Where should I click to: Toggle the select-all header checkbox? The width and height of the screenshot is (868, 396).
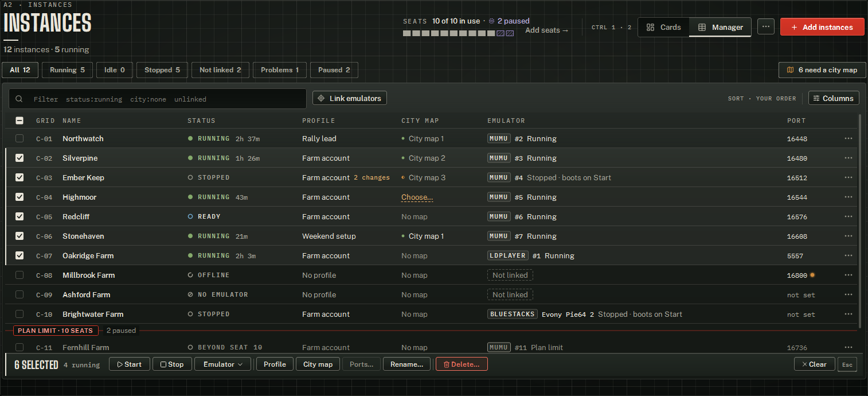click(19, 121)
